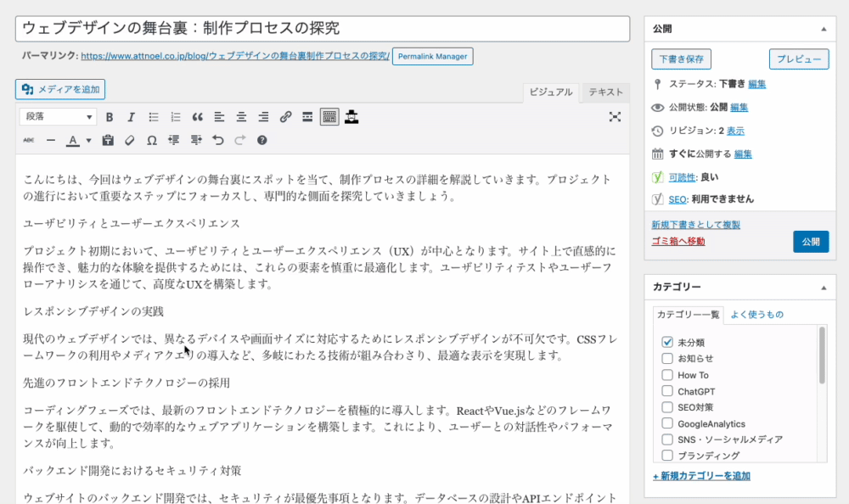This screenshot has width=849, height=504.
Task: Click ゴミ箱へ移動 link
Action: coord(678,242)
